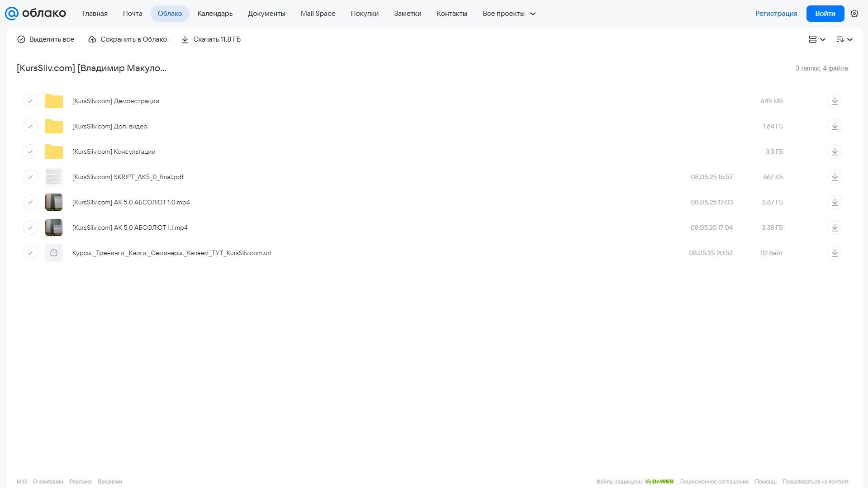Viewport: 868px width, 488px height.
Task: Open the list view mode dropdown
Action: 817,39
